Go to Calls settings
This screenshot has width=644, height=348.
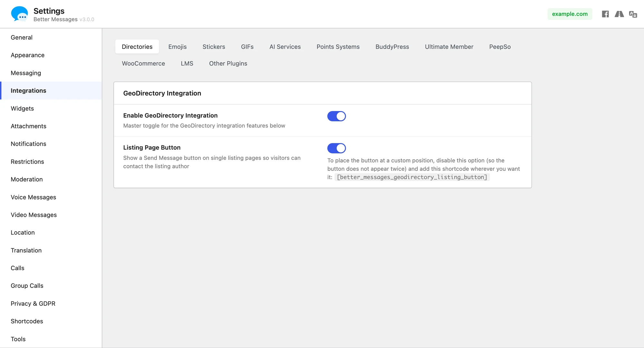pyautogui.click(x=51, y=268)
